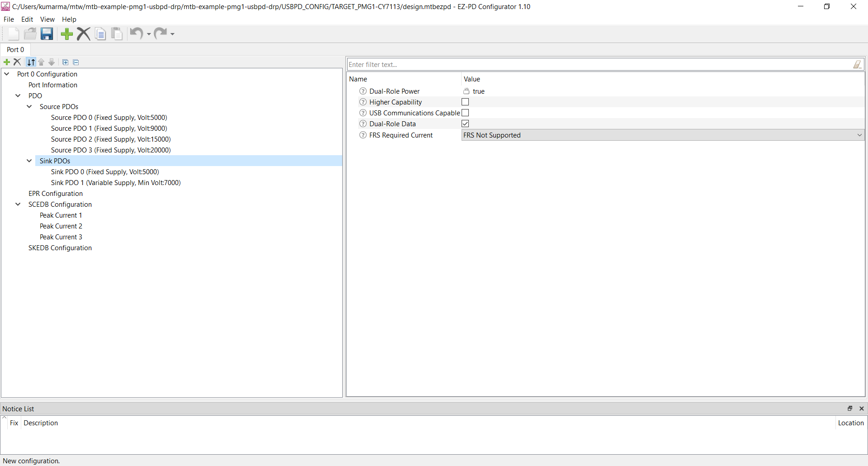The image size is (868, 466).
Task: Open the File menu
Action: 9,19
